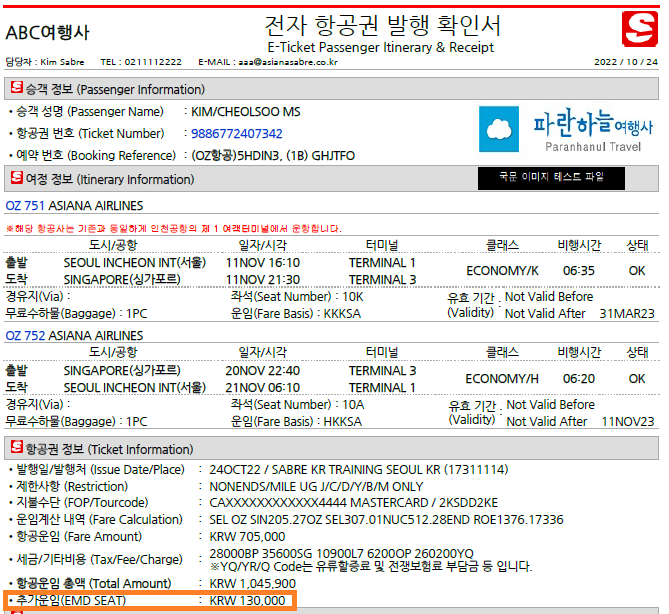Click issue place 24OCT22 / SABRE KR TRAINING SEOUL
The height and width of the screenshot is (614, 669).
pos(359,470)
